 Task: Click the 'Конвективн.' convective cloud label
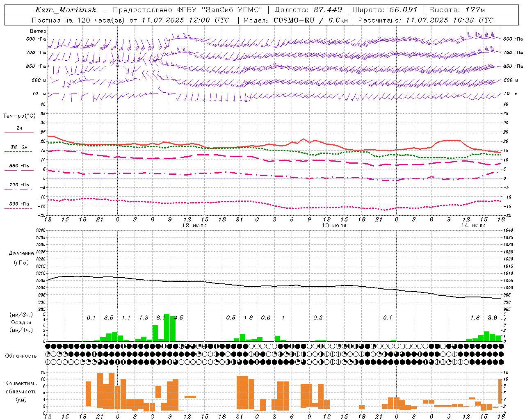(21, 383)
